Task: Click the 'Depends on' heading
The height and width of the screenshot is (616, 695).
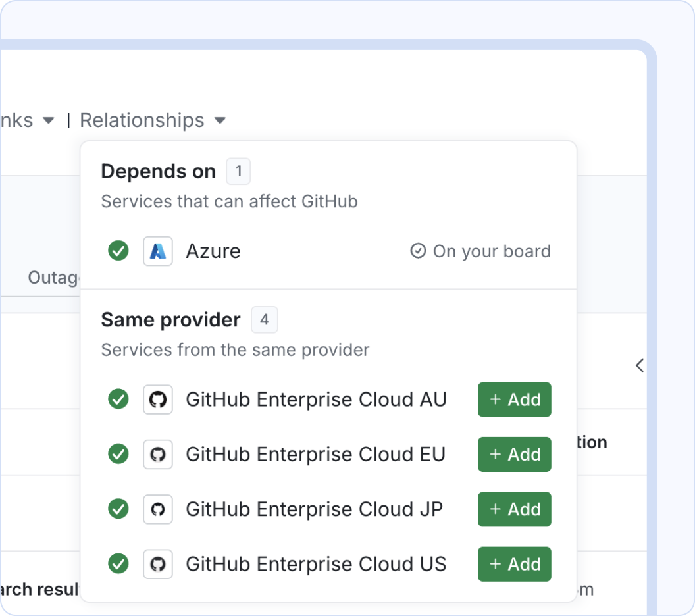Action: [x=158, y=172]
